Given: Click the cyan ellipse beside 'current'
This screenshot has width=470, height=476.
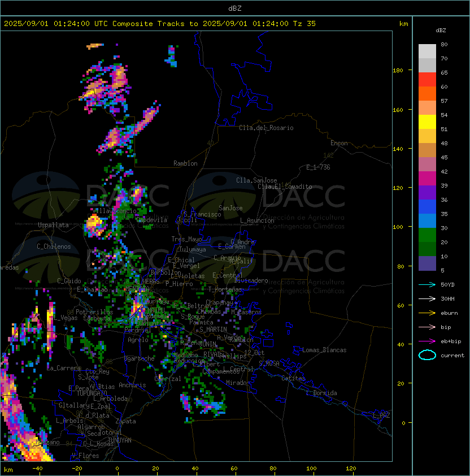Looking at the screenshot, I should click(x=427, y=355).
